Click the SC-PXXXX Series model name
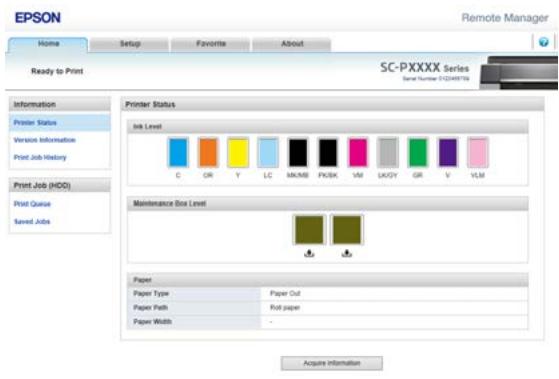The height and width of the screenshot is (379, 559). (x=424, y=67)
